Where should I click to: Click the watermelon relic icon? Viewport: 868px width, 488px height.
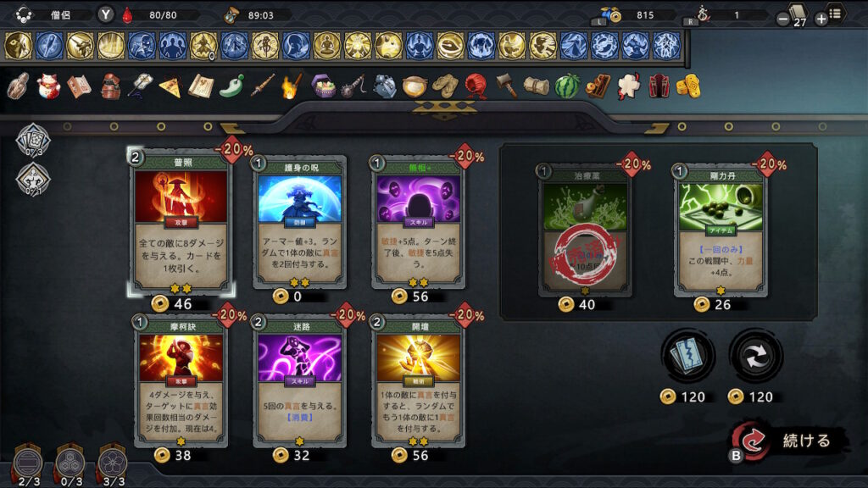567,87
